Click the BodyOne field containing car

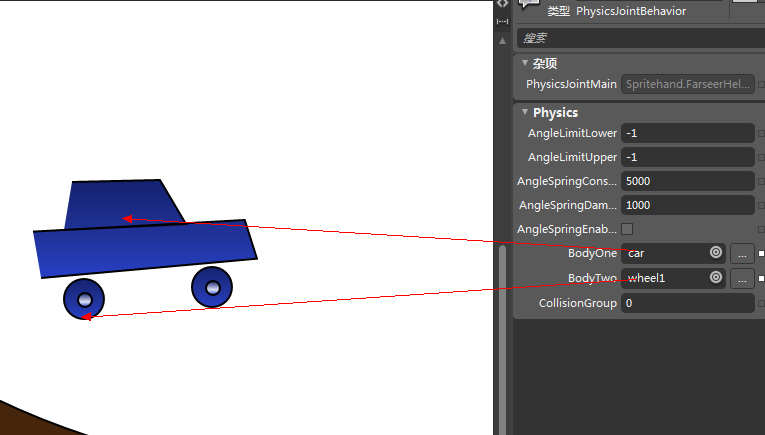673,254
